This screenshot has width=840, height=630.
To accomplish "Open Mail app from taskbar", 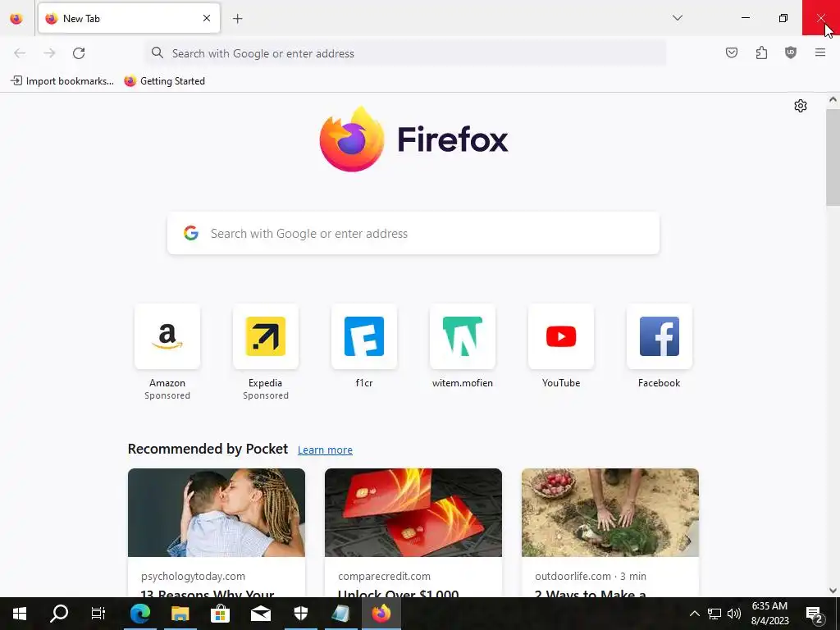I will coord(260,614).
